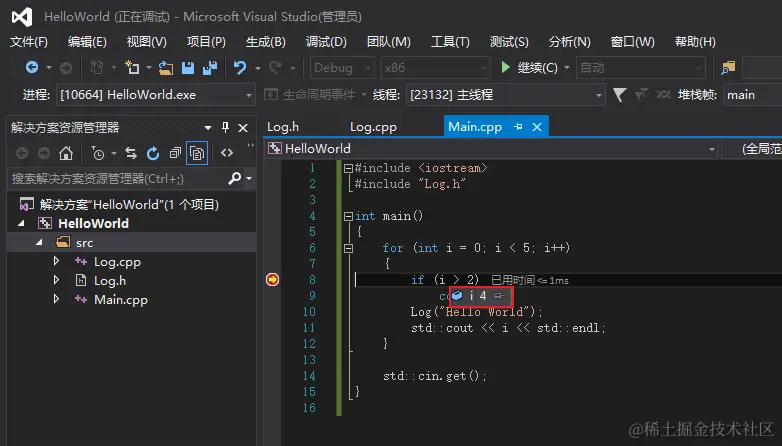Click the 生命周期事件 button
This screenshot has height=446, width=782.
click(x=310, y=95)
